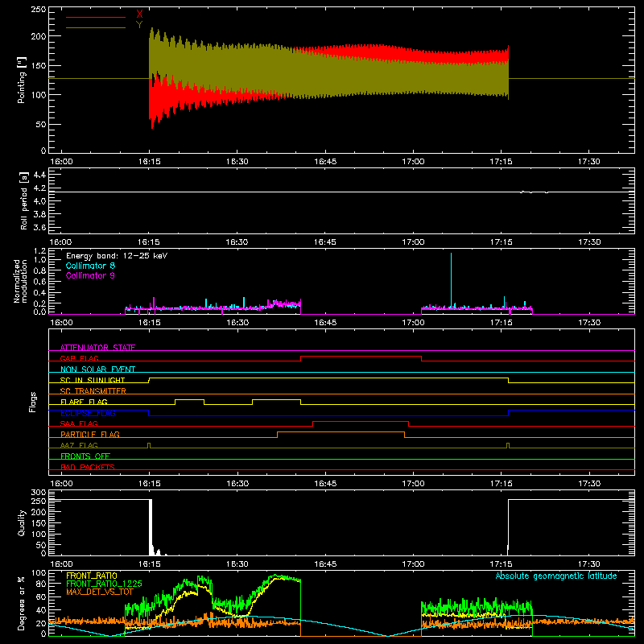The width and height of the screenshot is (644, 644).
Task: Click the '17:00' tick label under Pointing plot
Action: click(x=413, y=162)
